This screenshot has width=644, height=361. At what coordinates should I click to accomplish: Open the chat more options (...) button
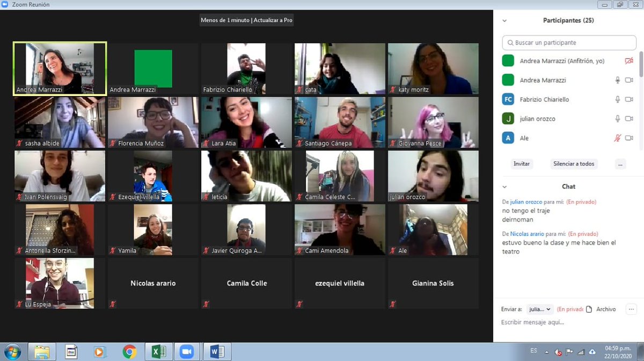pos(631,309)
